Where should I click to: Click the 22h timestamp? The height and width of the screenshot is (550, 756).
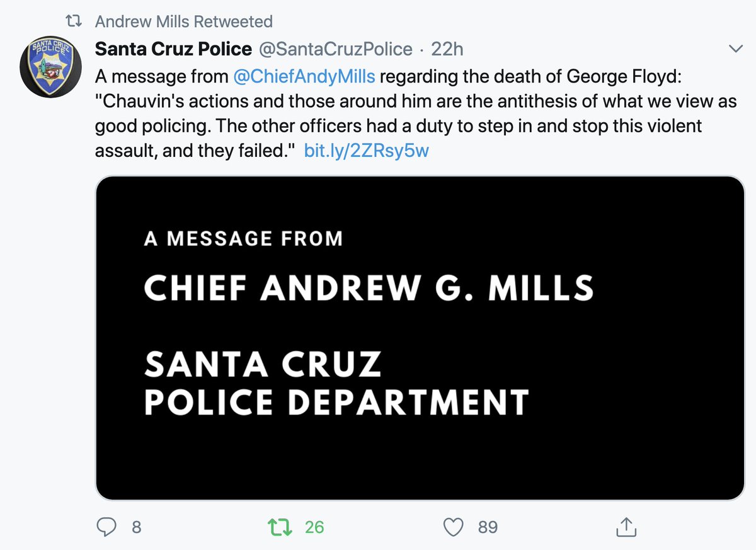[x=447, y=49]
